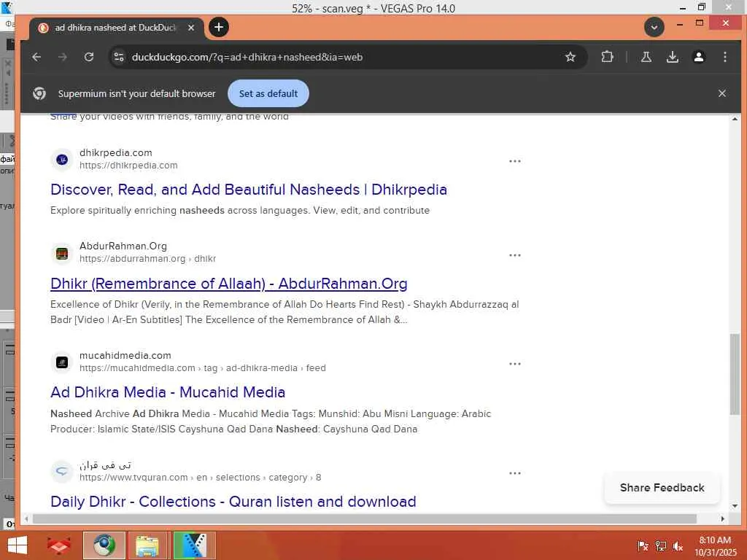The width and height of the screenshot is (747, 560).
Task: Click the 'mucahidmedia.com' site name text
Action: [125, 356]
